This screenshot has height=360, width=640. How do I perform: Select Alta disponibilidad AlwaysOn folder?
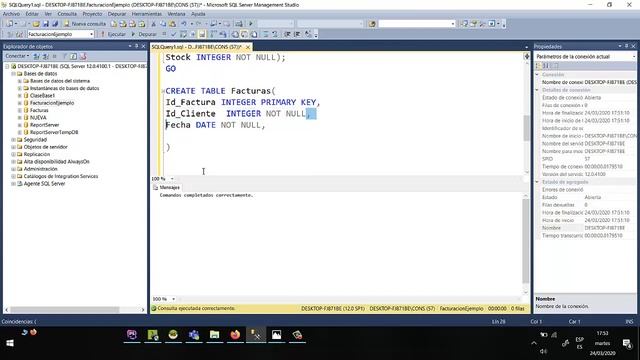pyautogui.click(x=56, y=162)
